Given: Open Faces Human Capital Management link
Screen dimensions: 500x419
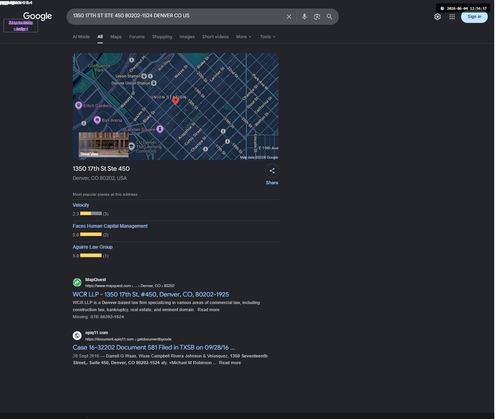Looking at the screenshot, I should [x=110, y=226].
